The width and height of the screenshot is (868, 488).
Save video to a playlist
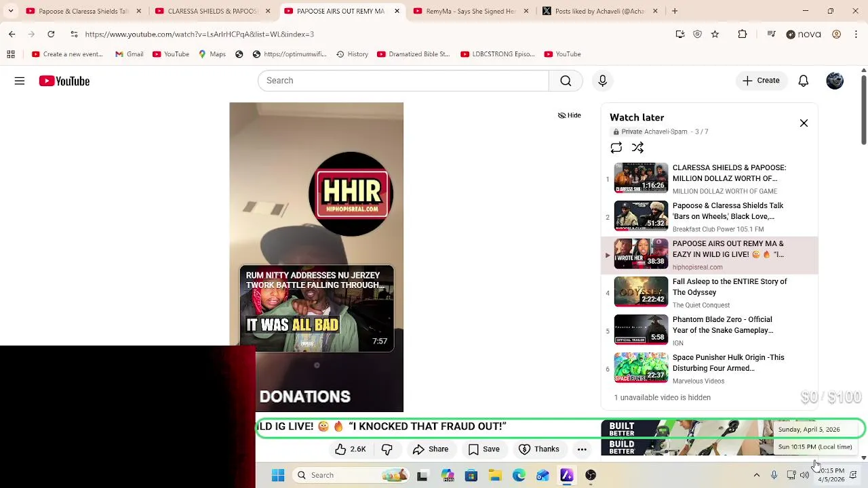coord(484,449)
